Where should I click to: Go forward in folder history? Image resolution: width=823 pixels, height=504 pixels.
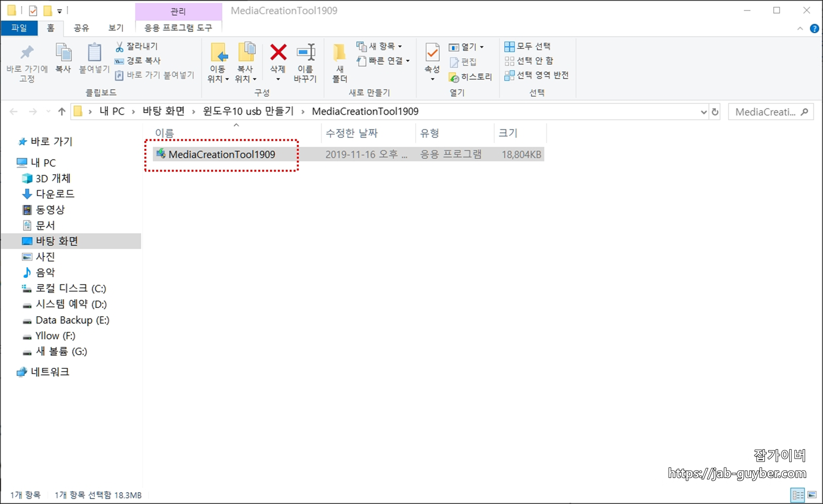(33, 111)
